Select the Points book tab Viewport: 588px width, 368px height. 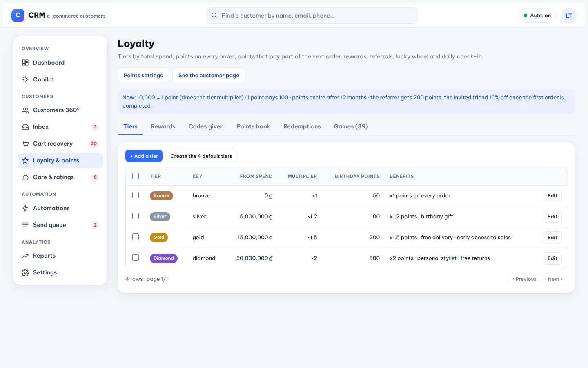[x=254, y=126]
